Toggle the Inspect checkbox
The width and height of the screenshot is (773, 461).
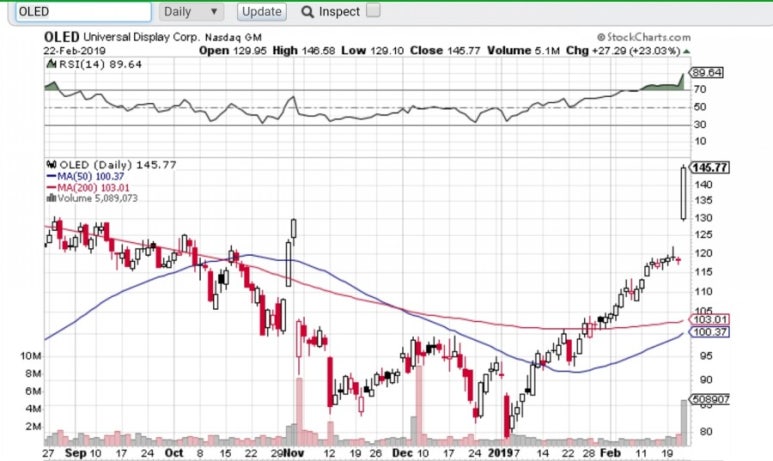point(374,10)
